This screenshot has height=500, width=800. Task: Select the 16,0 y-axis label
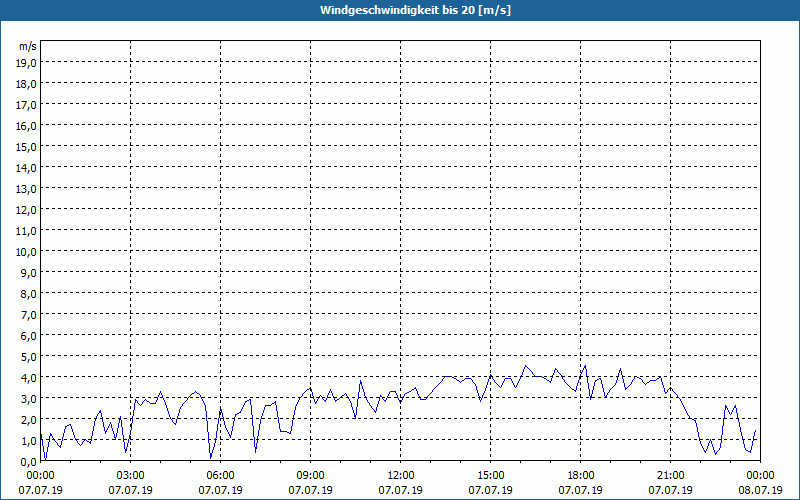[x=26, y=126]
